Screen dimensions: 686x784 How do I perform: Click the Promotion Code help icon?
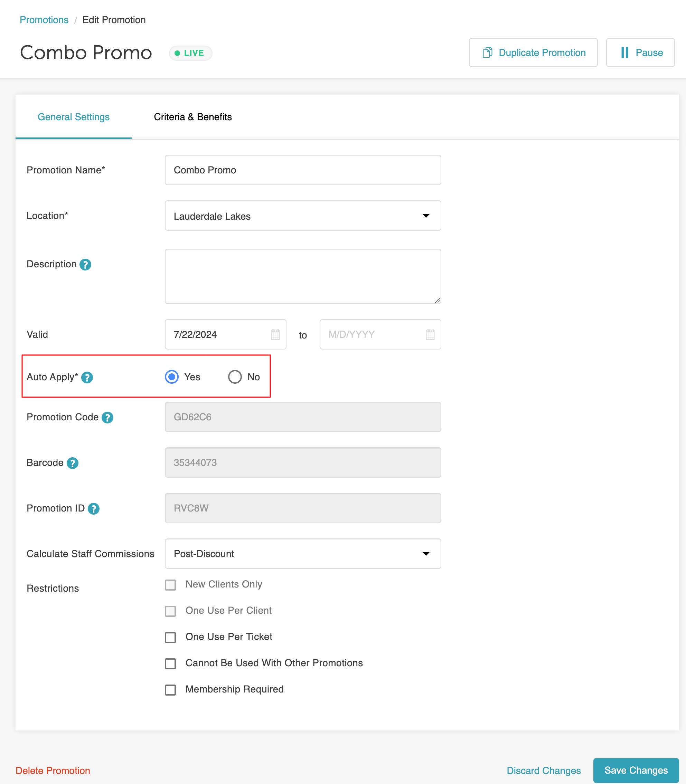107,418
